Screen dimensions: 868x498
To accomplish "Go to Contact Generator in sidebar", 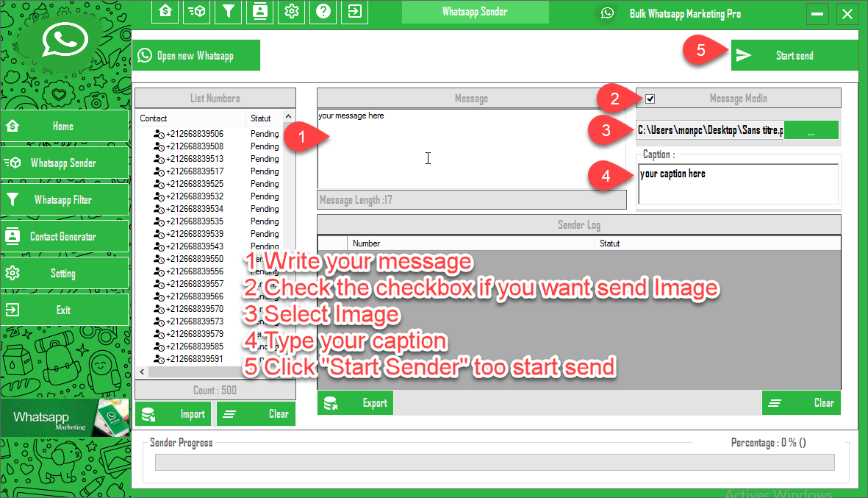I will tap(65, 236).
